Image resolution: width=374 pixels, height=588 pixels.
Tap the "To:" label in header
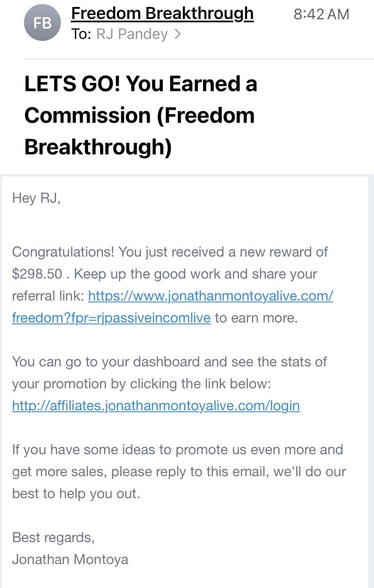pyautogui.click(x=81, y=34)
